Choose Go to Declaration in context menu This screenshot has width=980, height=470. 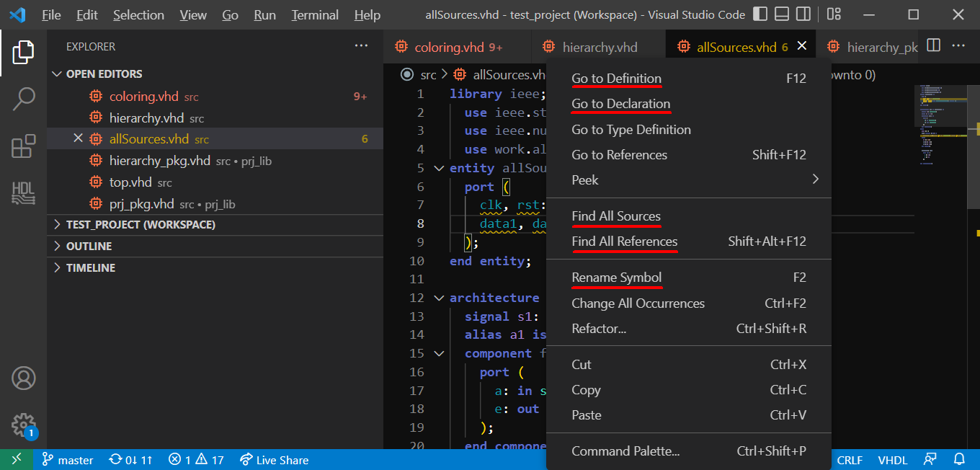(x=689, y=104)
